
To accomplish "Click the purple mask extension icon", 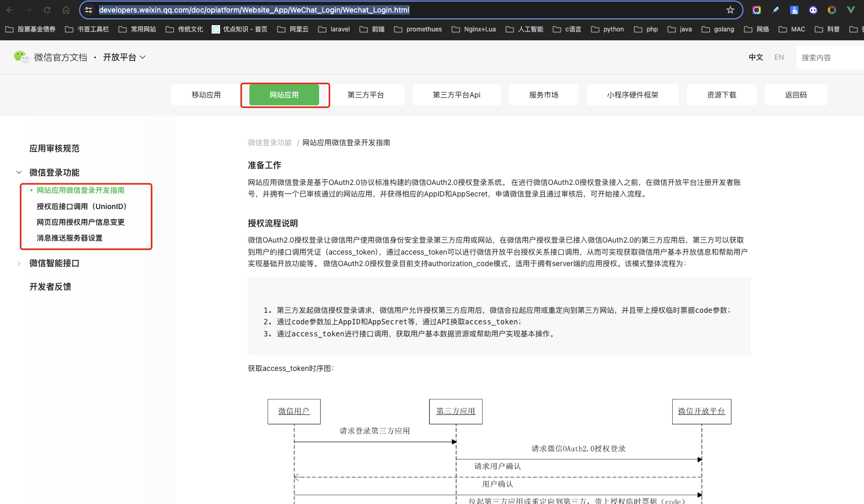I will (x=813, y=10).
